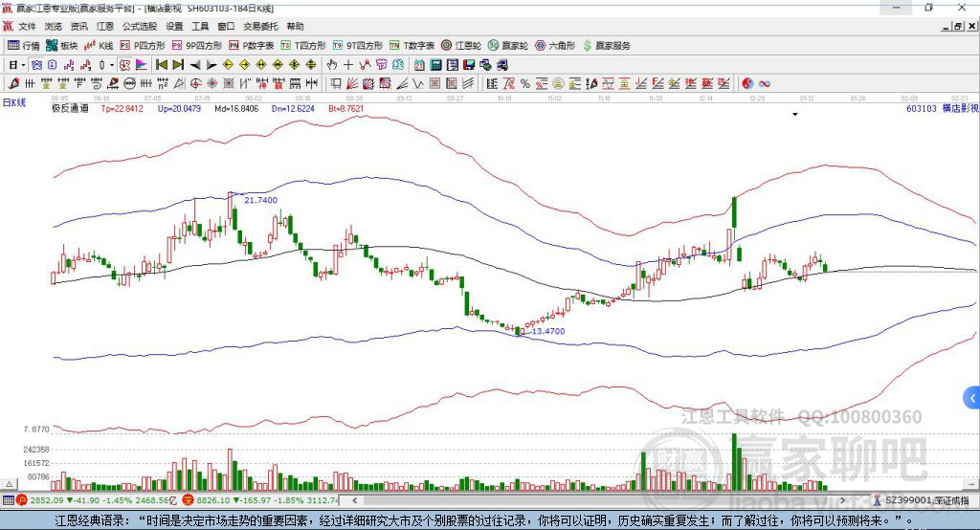The width and height of the screenshot is (980, 530).
Task: Open the 9T四方形 tool
Action: click(x=358, y=46)
